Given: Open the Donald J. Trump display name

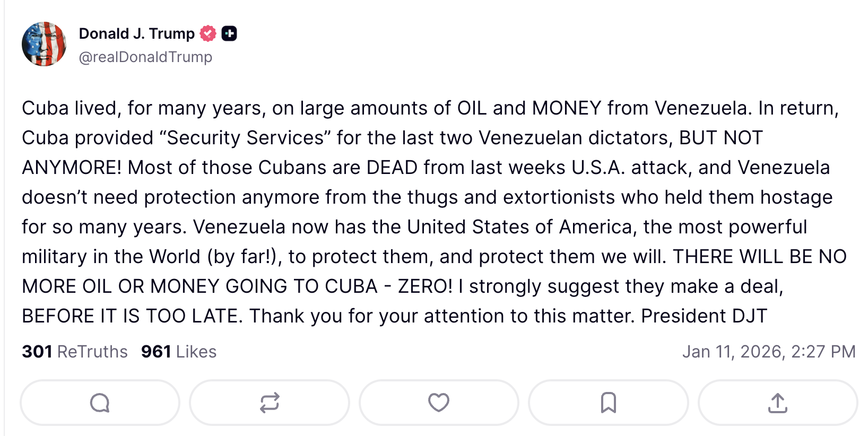Looking at the screenshot, I should click(x=137, y=33).
